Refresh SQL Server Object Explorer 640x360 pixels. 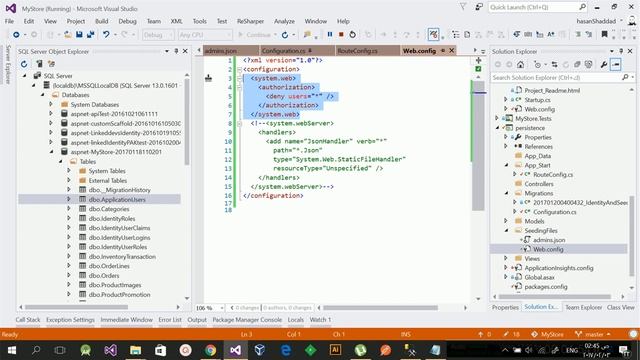[x=24, y=64]
